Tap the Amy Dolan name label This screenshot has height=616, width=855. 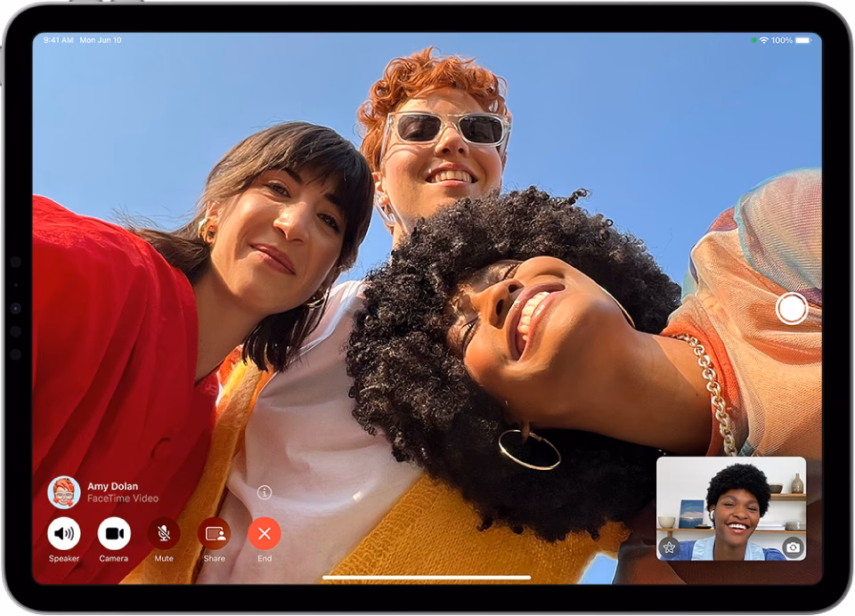click(112, 487)
